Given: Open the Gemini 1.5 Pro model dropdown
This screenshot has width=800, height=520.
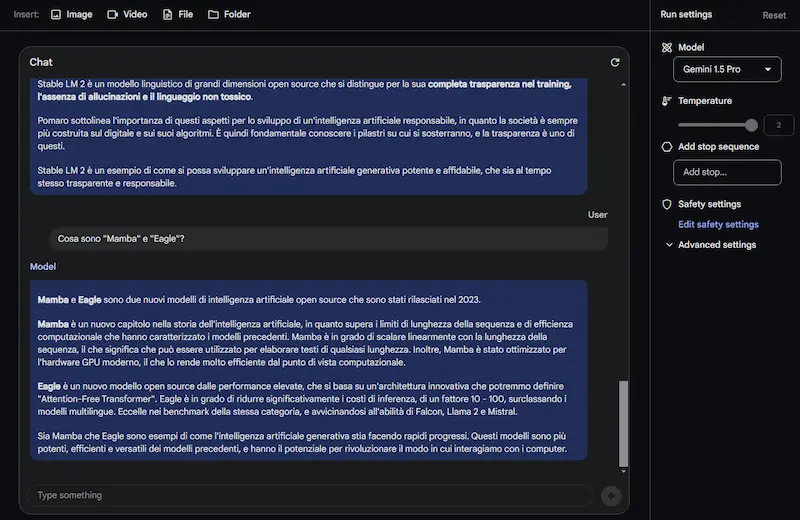Looking at the screenshot, I should (727, 69).
